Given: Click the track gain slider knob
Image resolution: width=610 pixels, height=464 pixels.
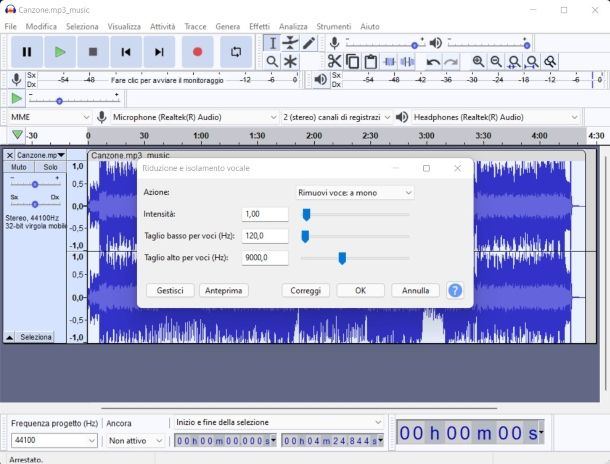Looking at the screenshot, I should pyautogui.click(x=35, y=184).
